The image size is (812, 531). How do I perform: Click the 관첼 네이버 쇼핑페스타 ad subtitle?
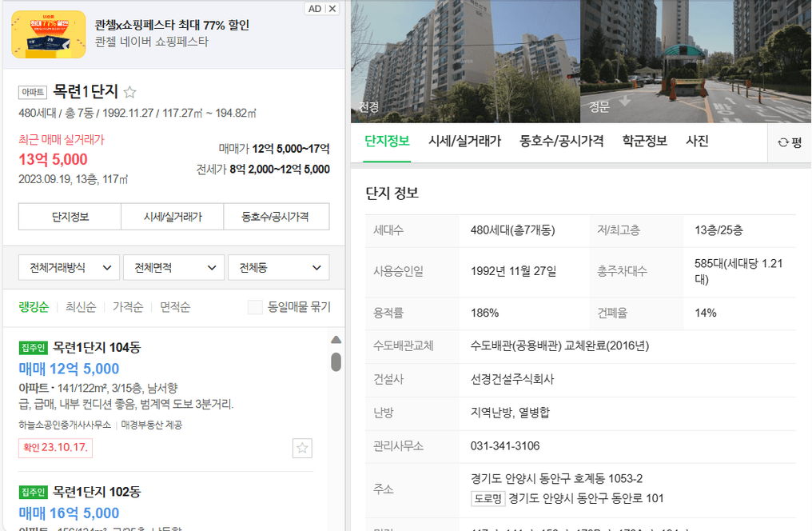[151, 42]
